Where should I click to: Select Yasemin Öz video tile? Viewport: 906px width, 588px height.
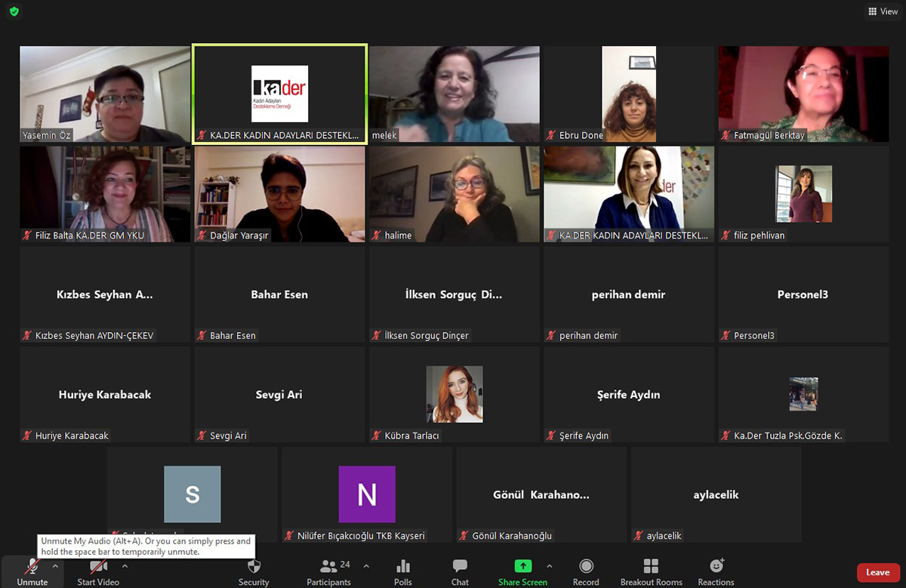tap(105, 94)
